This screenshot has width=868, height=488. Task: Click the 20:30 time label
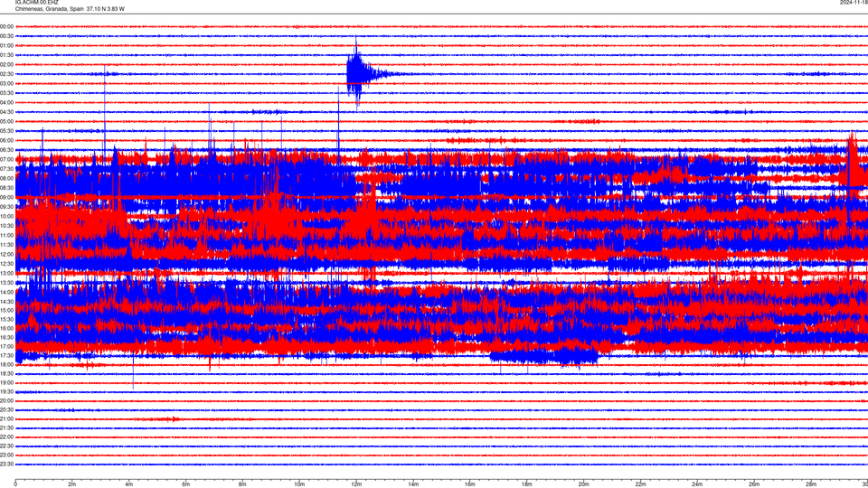(6, 410)
